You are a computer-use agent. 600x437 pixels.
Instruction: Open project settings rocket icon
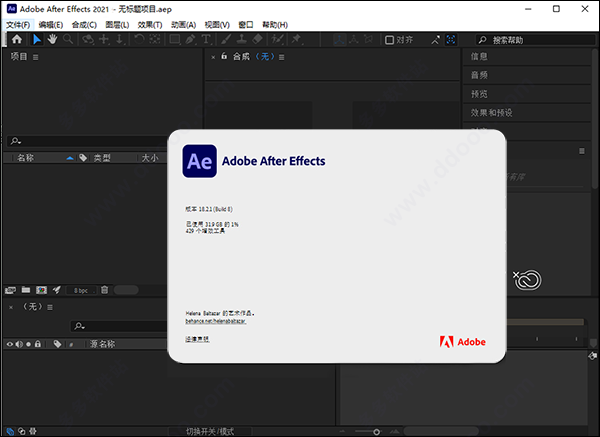57,290
